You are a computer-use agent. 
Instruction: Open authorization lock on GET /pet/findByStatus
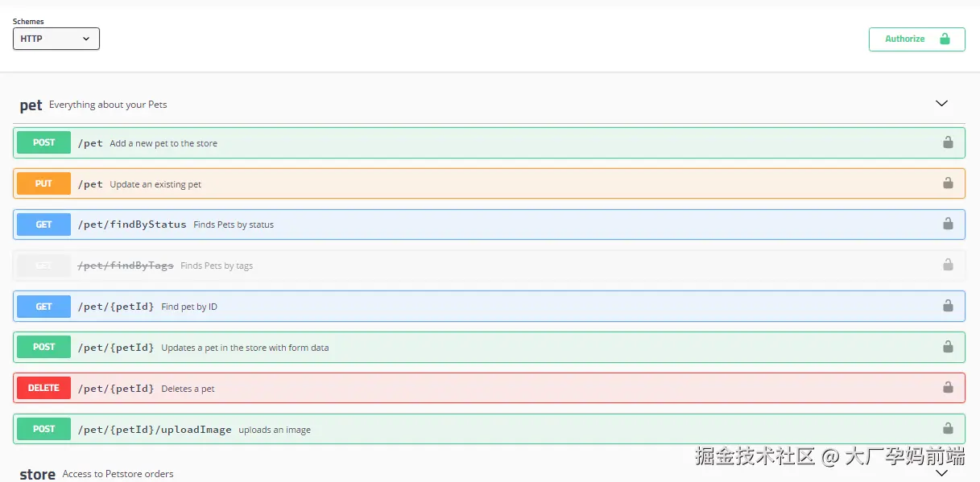pos(949,224)
